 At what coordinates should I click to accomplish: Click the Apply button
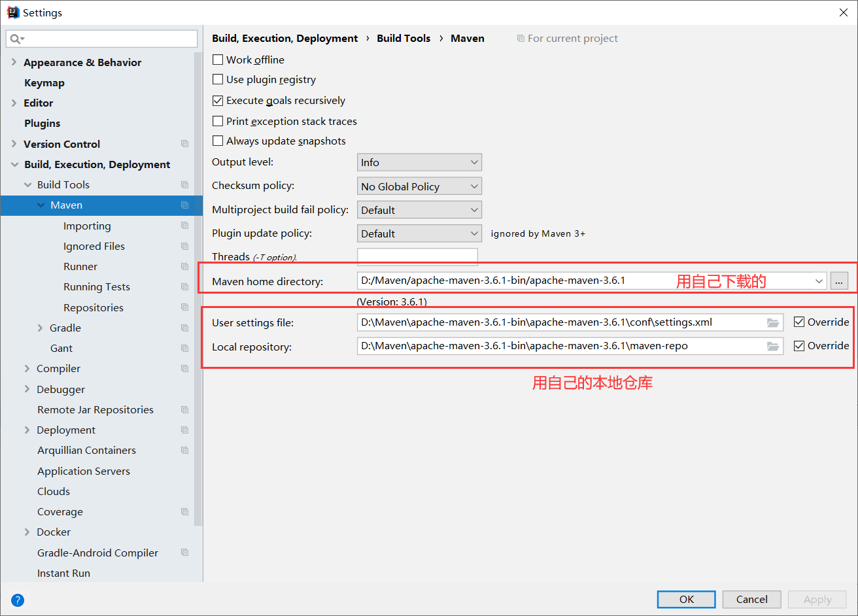click(x=817, y=599)
